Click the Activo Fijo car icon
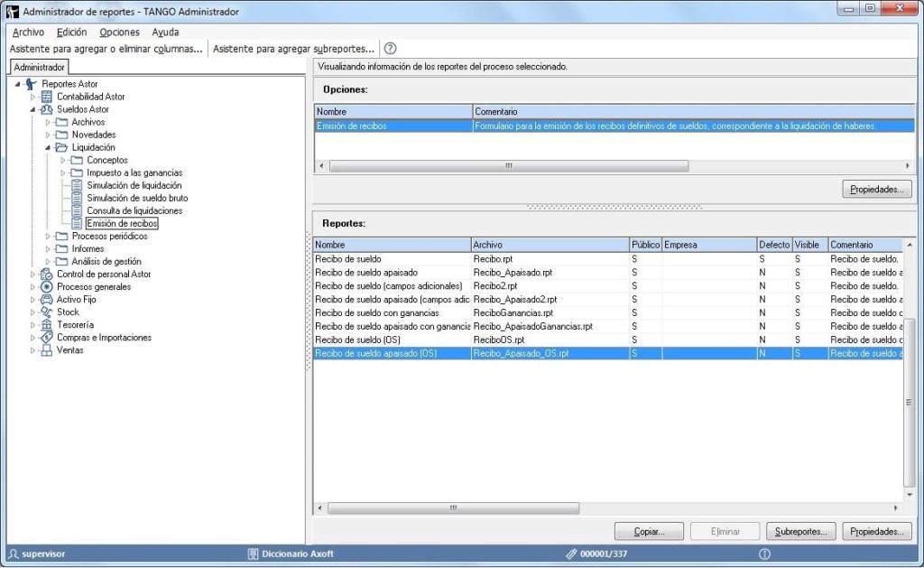Screen dimensions: 924x568 tap(47, 300)
